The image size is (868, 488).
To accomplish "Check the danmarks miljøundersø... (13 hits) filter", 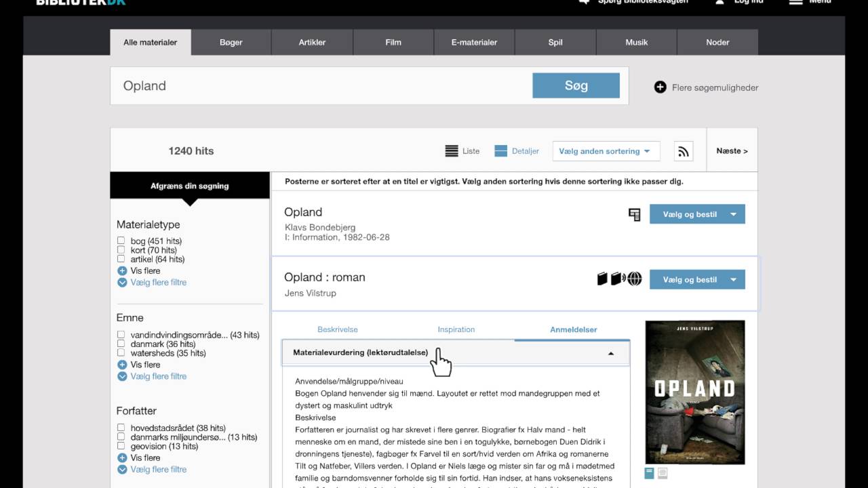I will pos(121,437).
